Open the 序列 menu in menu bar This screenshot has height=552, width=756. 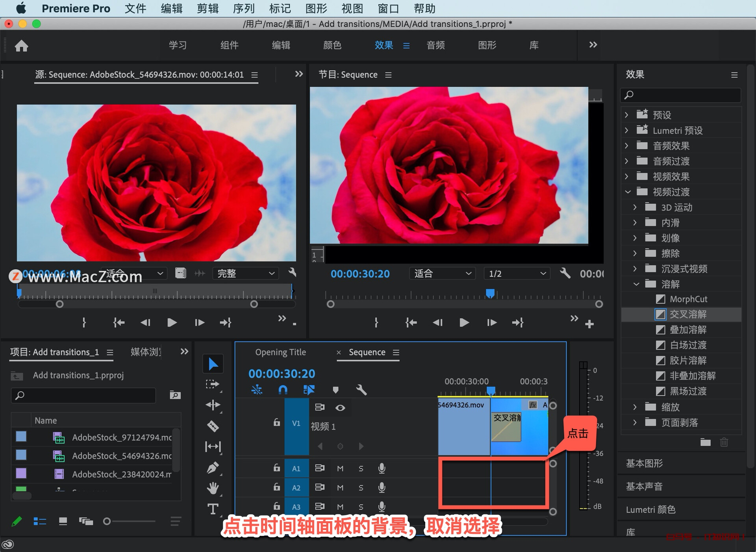[x=243, y=8]
